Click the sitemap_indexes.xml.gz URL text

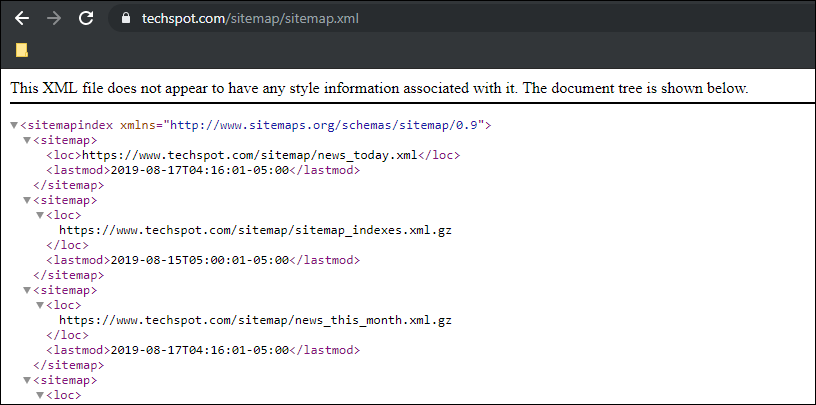tap(255, 230)
